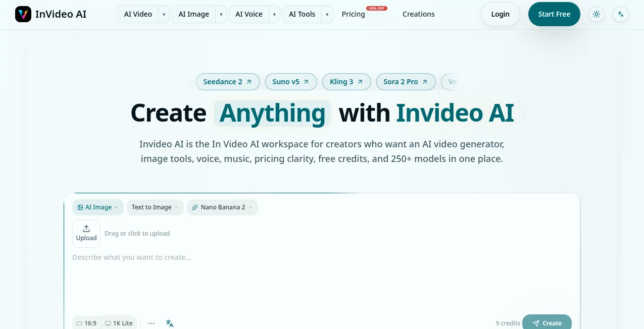This screenshot has height=329, width=644.
Task: Click the Upload arrow icon box
Action: (x=86, y=233)
